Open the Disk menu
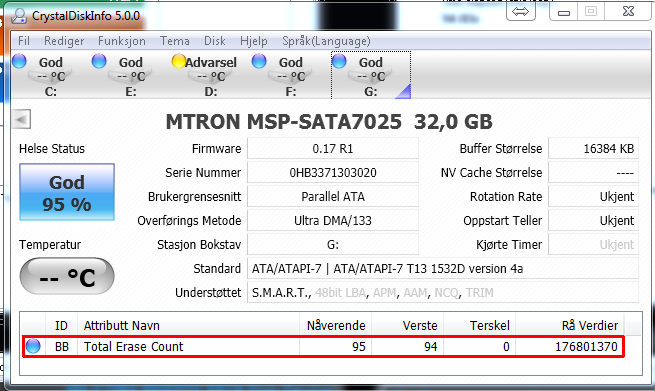 (215, 41)
